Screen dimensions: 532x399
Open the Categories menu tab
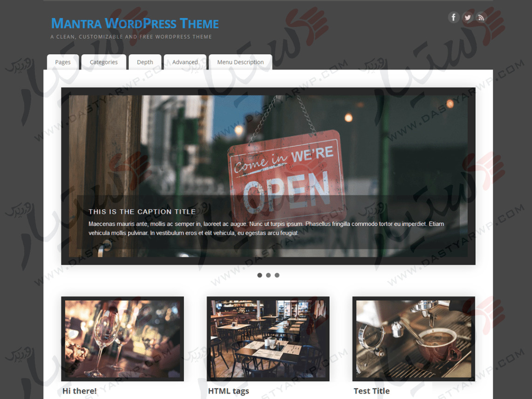pyautogui.click(x=104, y=62)
